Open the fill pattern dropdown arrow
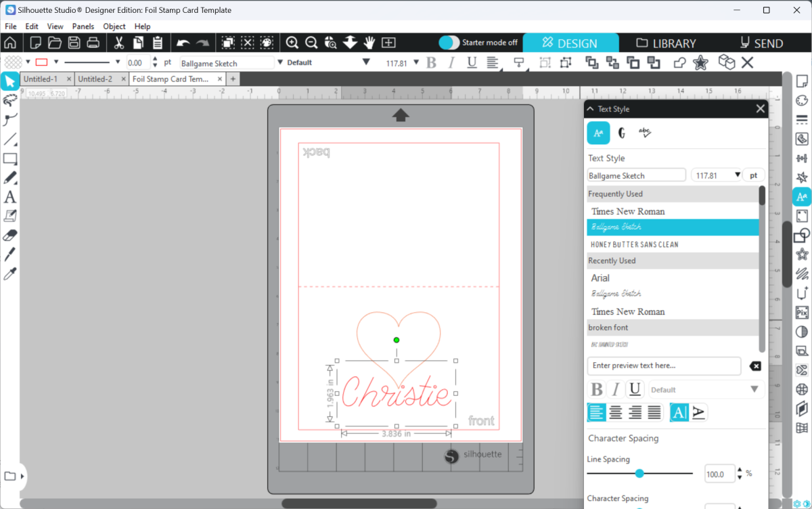This screenshot has width=812, height=509. [27, 62]
